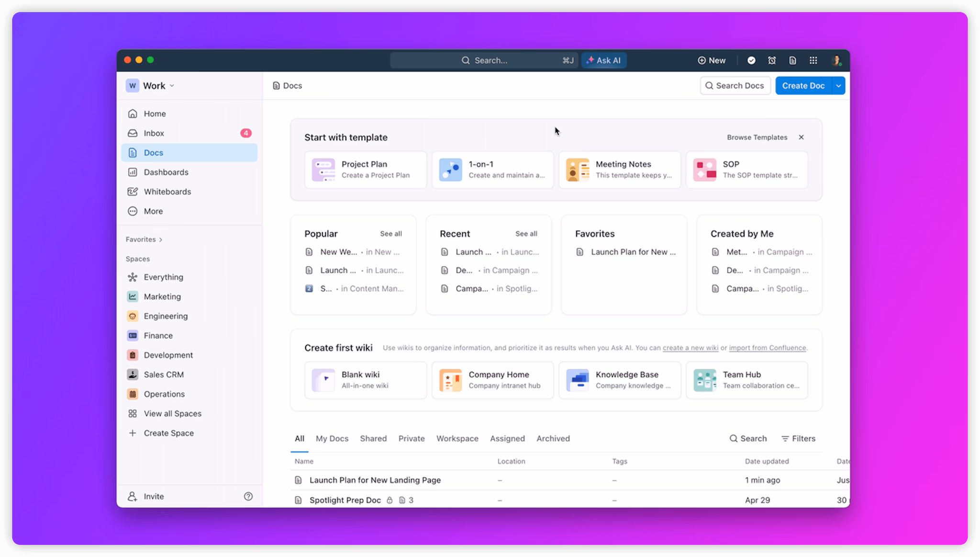
Task: Click Create Space plus item
Action: pos(189,433)
